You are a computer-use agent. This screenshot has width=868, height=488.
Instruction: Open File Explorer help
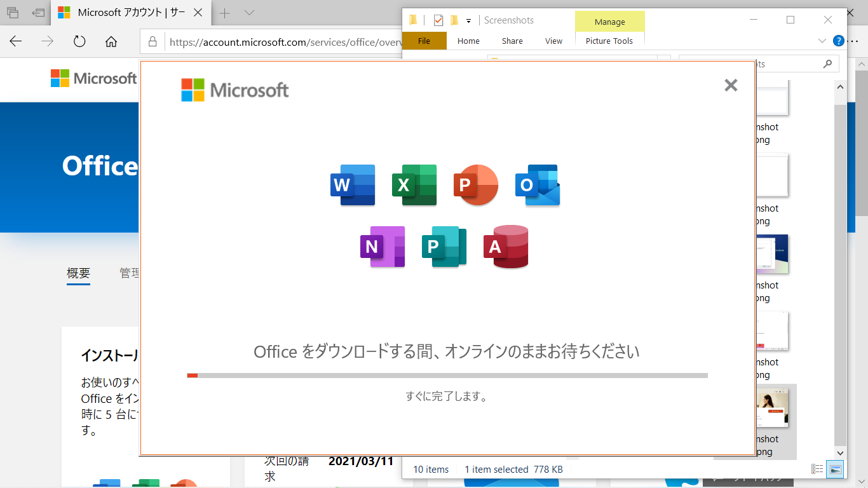[838, 41]
